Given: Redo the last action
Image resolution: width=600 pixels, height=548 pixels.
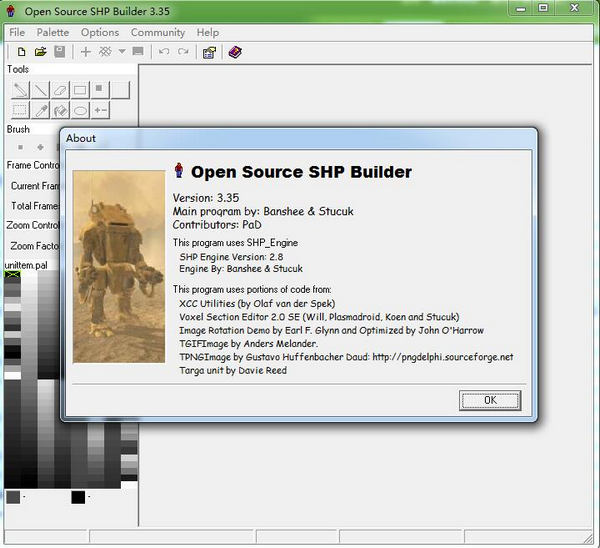Looking at the screenshot, I should (x=183, y=52).
